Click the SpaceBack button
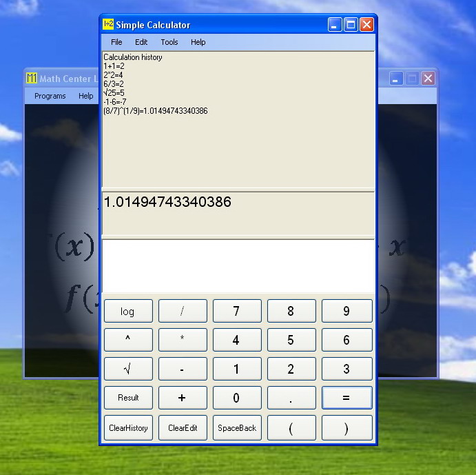 (x=237, y=428)
